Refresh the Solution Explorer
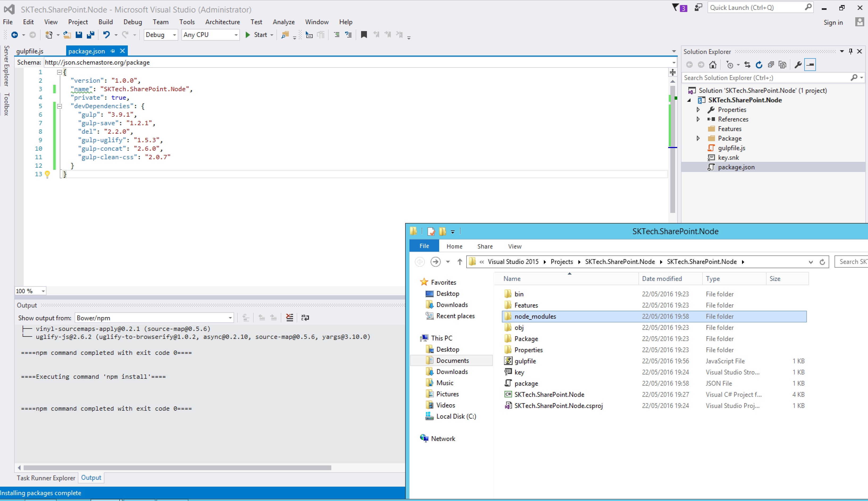Screen dimensions: 868x501 (x=759, y=65)
